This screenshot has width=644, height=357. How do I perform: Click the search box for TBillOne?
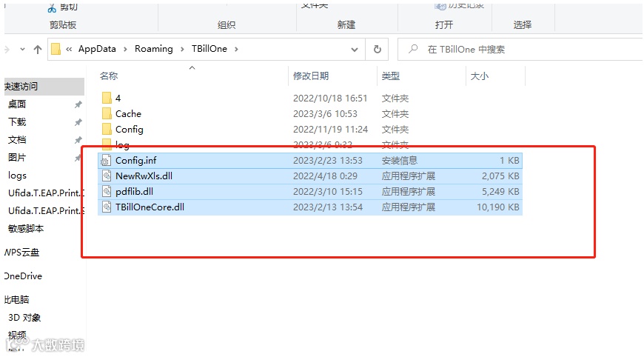point(520,50)
